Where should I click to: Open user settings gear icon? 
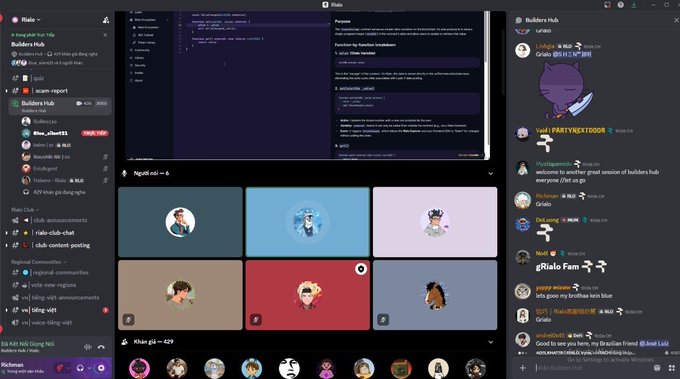click(101, 368)
